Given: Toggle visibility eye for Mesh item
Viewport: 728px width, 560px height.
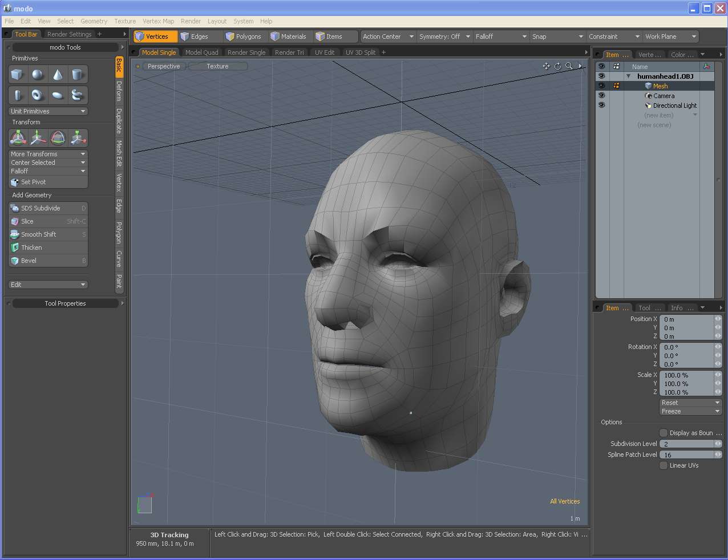Looking at the screenshot, I should pyautogui.click(x=601, y=86).
